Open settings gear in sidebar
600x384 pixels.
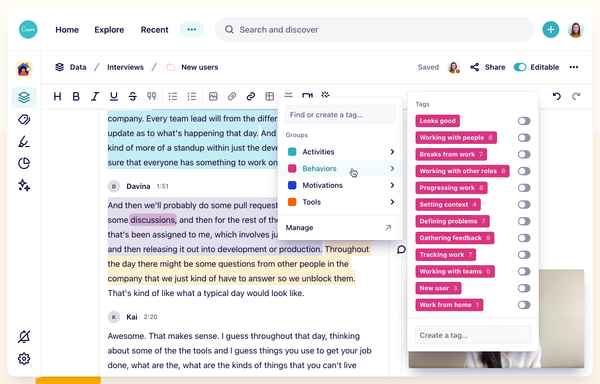(x=24, y=359)
